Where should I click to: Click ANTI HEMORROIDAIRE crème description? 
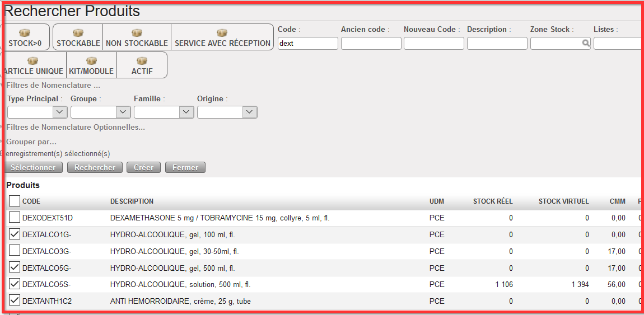pos(180,301)
